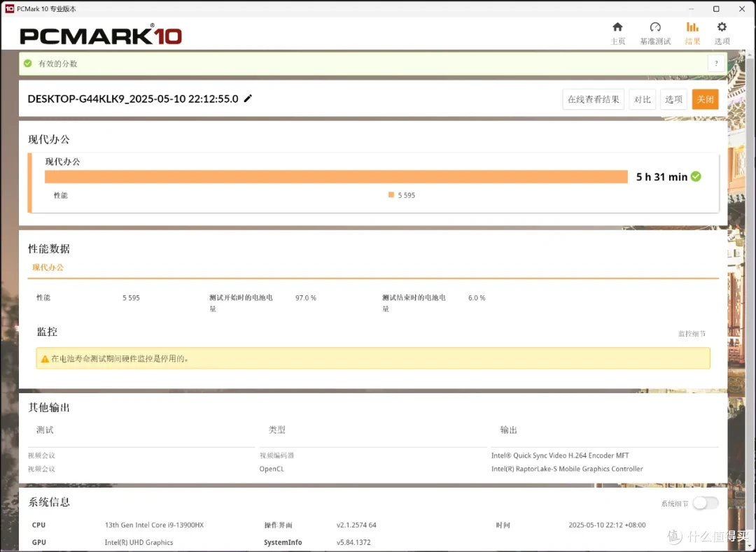The width and height of the screenshot is (756, 552).
Task: Click the 5 595 value in 性能数据 row
Action: 131,297
